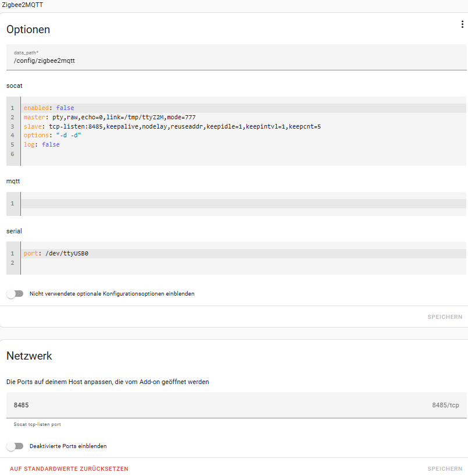The height and width of the screenshot is (476, 468).
Task: Save the Netzwerk section with Speichern
Action: pyautogui.click(x=445, y=468)
